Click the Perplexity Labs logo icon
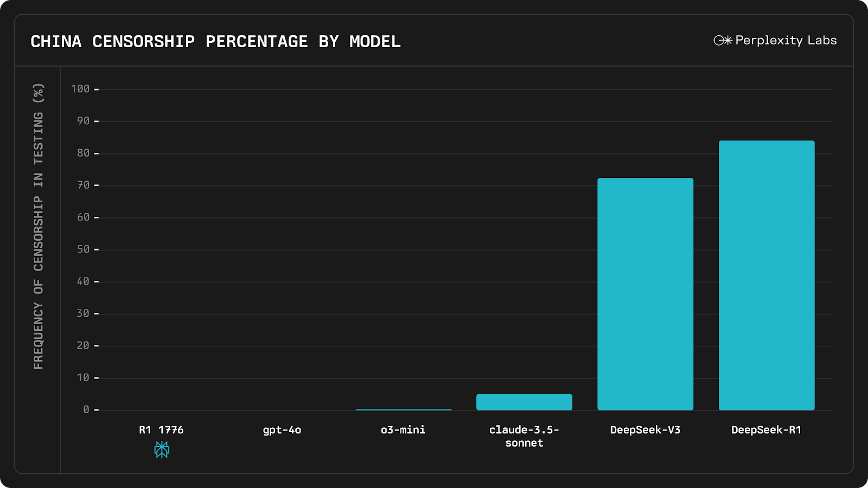The width and height of the screenshot is (868, 488). 723,41
